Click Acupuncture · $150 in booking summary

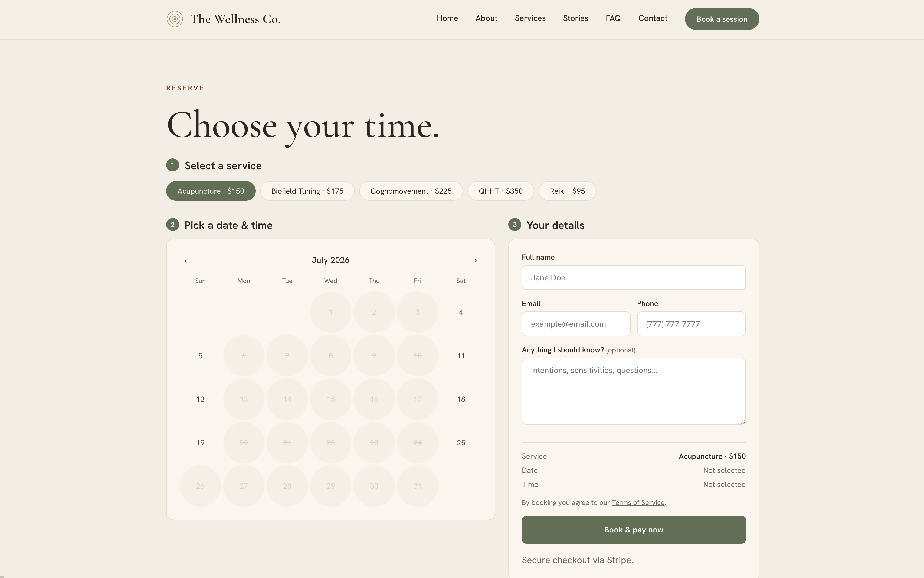click(x=712, y=456)
